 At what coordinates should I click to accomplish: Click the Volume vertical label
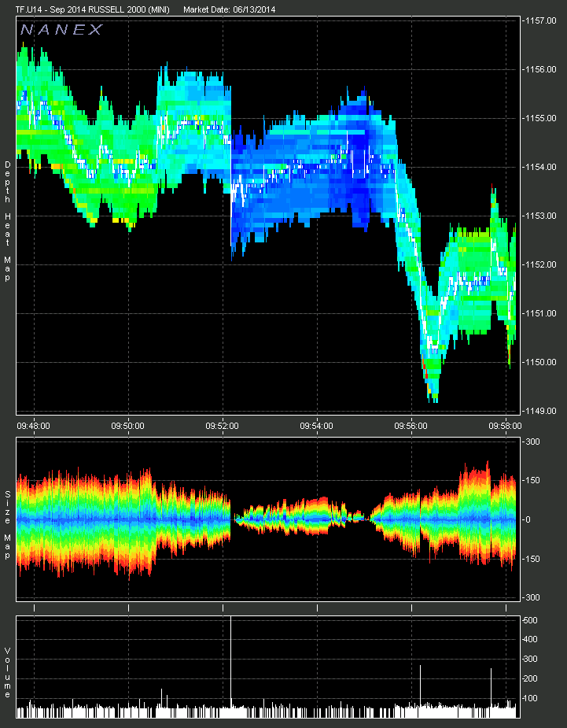pyautogui.click(x=7, y=673)
